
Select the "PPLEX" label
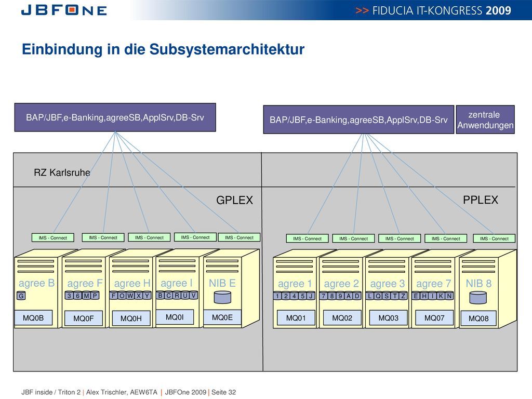click(481, 200)
